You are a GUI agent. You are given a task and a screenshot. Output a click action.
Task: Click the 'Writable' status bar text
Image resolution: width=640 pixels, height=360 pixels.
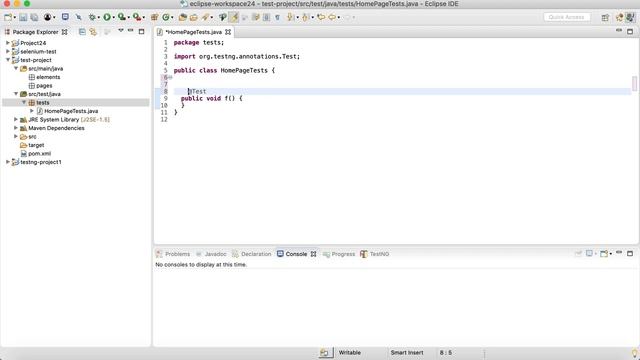pos(349,353)
